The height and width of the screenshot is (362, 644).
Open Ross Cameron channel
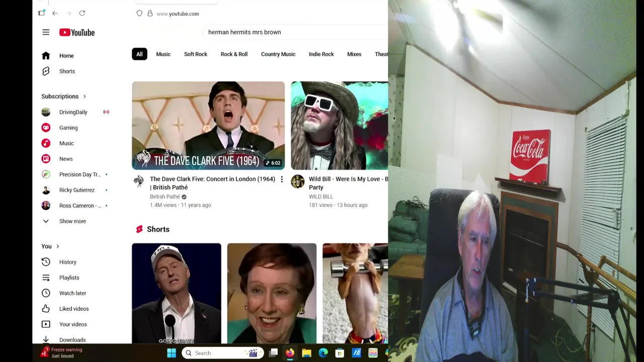click(80, 206)
